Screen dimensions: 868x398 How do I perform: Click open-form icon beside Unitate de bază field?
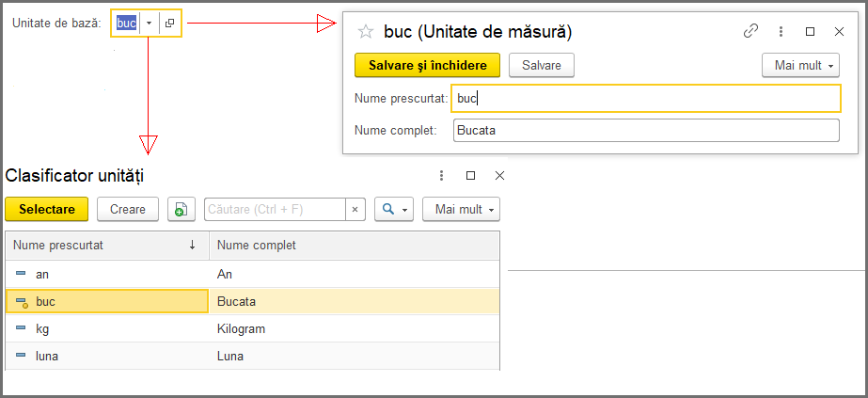tap(170, 24)
